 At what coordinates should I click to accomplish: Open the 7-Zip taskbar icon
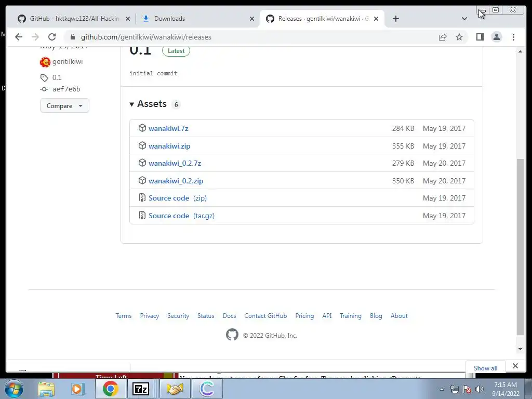[141, 389]
